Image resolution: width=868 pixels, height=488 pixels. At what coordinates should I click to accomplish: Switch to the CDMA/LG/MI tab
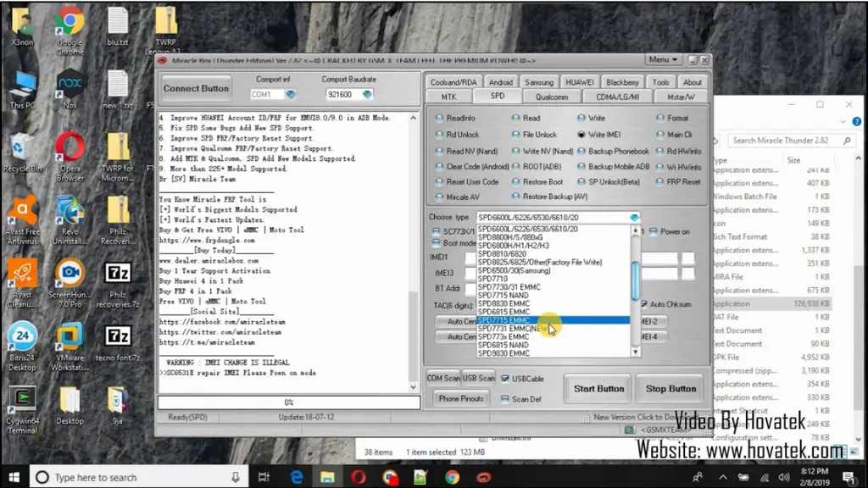(617, 97)
